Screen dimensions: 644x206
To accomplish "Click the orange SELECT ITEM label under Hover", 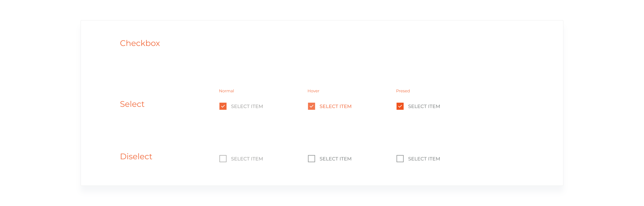I will (335, 106).
